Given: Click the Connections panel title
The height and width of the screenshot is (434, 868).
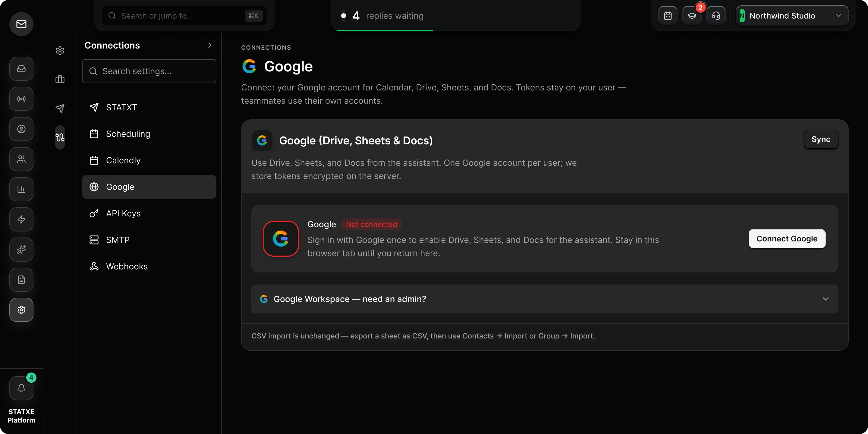Looking at the screenshot, I should (x=112, y=45).
